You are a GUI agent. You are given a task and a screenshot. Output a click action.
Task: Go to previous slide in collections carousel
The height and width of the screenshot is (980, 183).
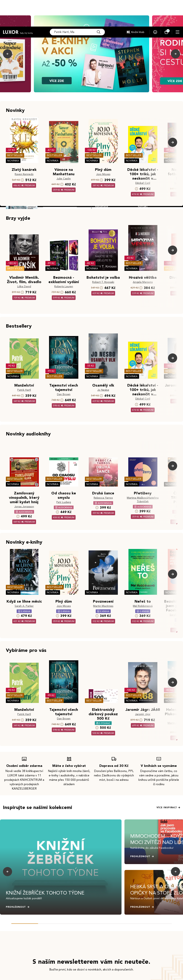pos(8,871)
